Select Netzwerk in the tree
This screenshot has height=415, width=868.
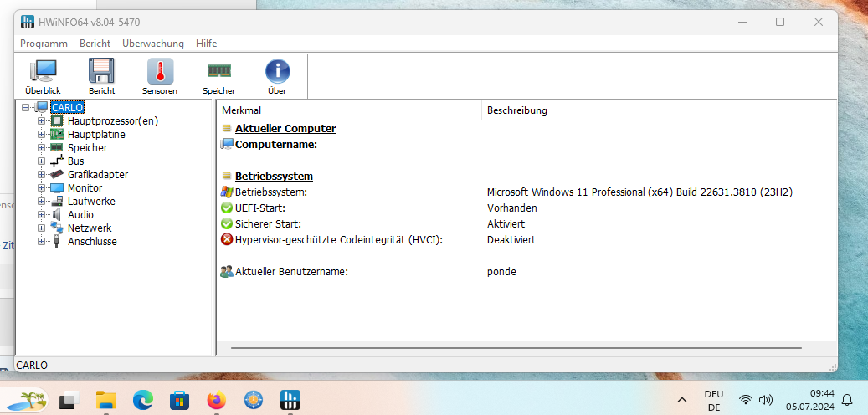click(90, 228)
